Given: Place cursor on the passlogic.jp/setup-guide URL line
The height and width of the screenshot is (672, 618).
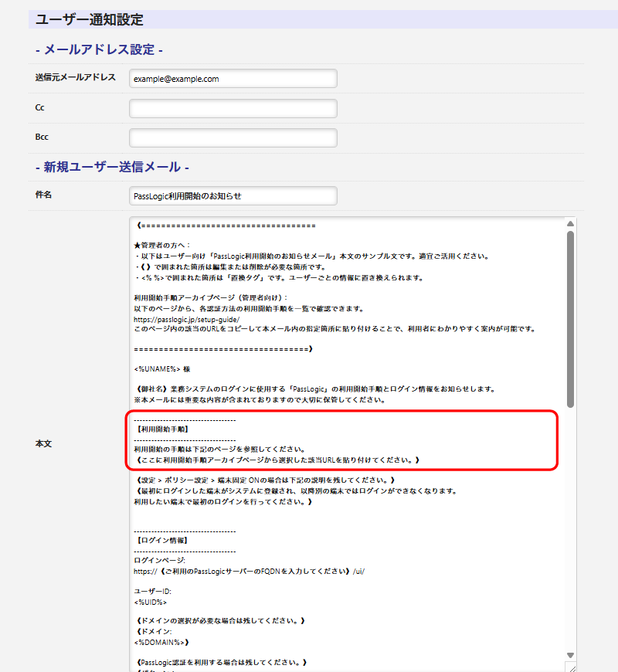Looking at the screenshot, I should 187,319.
